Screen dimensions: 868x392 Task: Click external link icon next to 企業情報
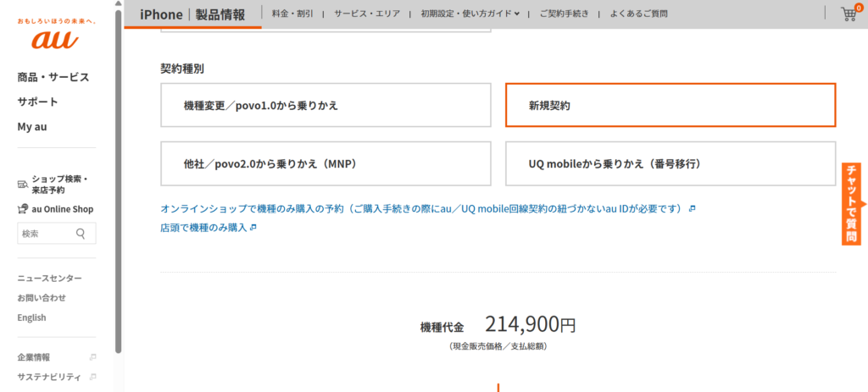point(92,357)
